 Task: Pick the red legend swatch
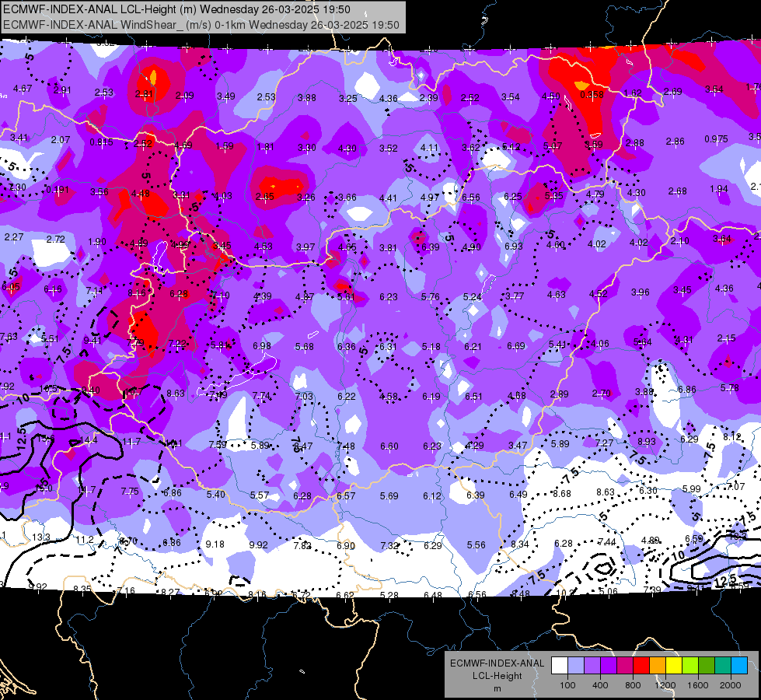pyautogui.click(x=641, y=666)
